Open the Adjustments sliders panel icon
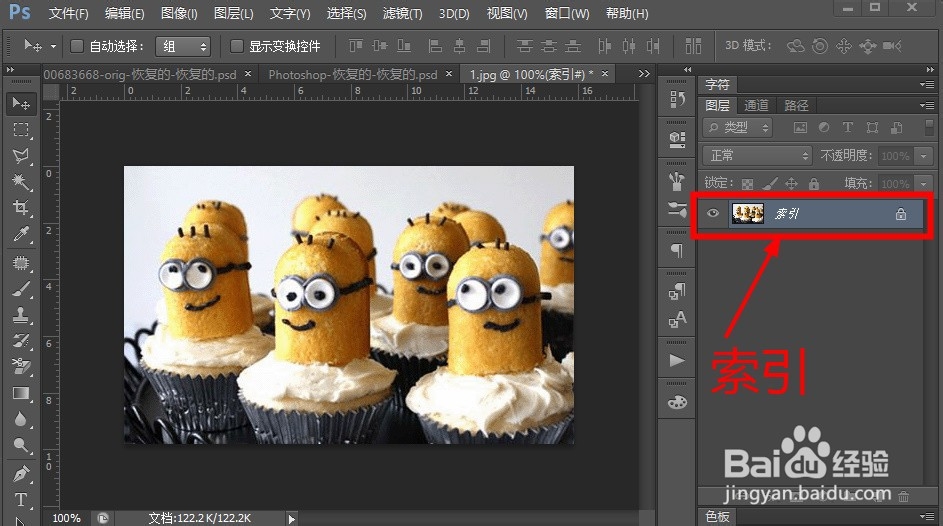Image resolution: width=943 pixels, height=526 pixels. (x=677, y=209)
